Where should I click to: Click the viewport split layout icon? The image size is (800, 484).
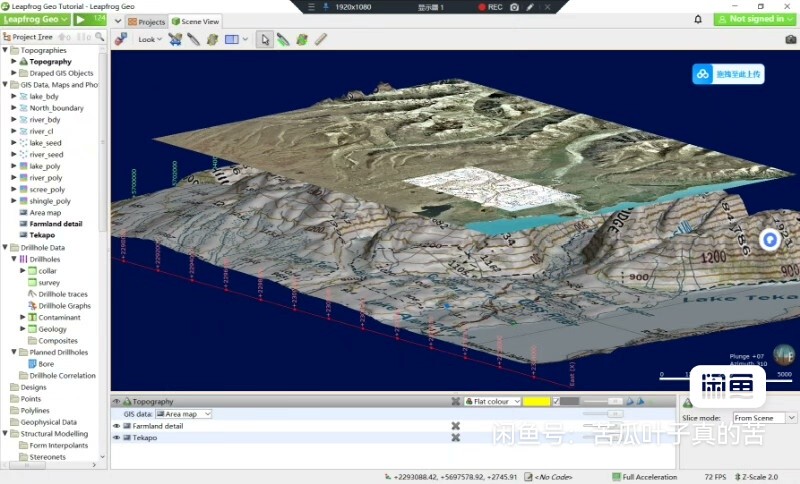point(232,39)
